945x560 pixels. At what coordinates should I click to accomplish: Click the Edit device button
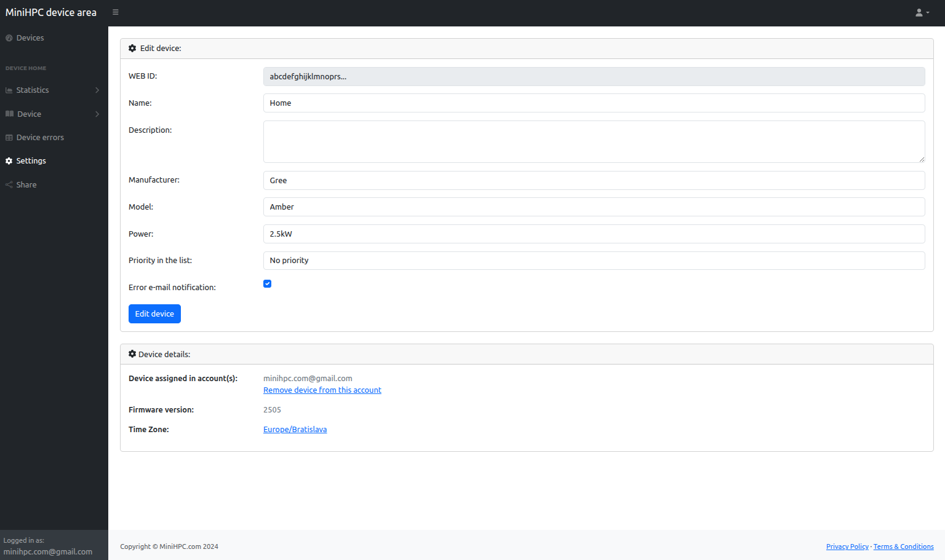tap(154, 314)
